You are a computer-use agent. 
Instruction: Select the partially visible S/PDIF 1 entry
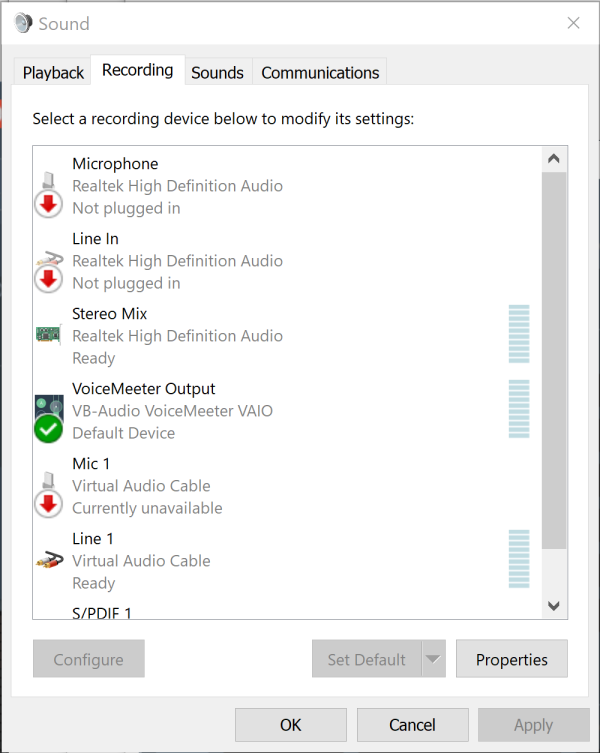click(102, 612)
